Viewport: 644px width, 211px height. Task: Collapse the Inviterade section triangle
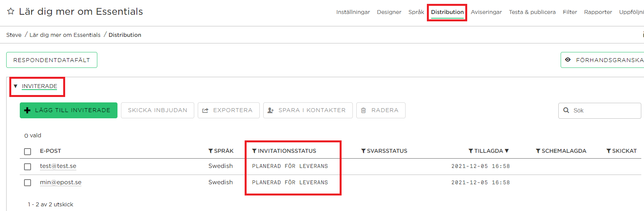click(x=16, y=86)
